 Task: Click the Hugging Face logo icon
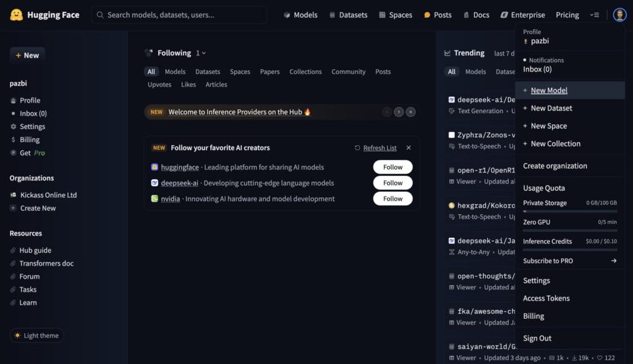pyautogui.click(x=16, y=15)
